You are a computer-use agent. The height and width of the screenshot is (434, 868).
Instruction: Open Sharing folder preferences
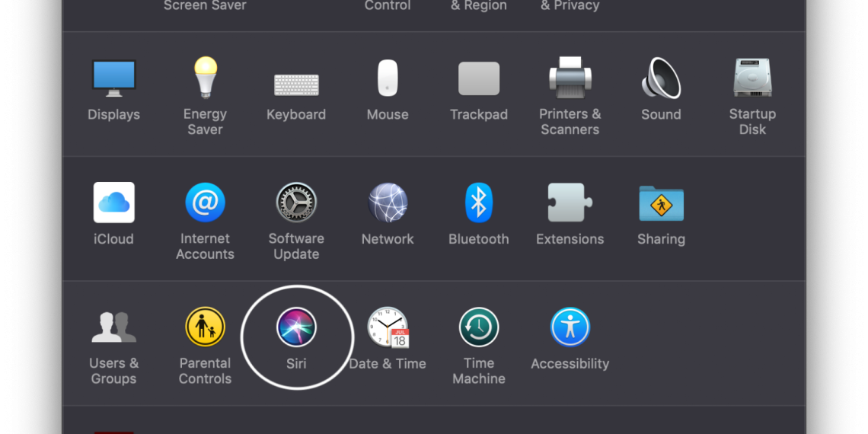(x=661, y=203)
